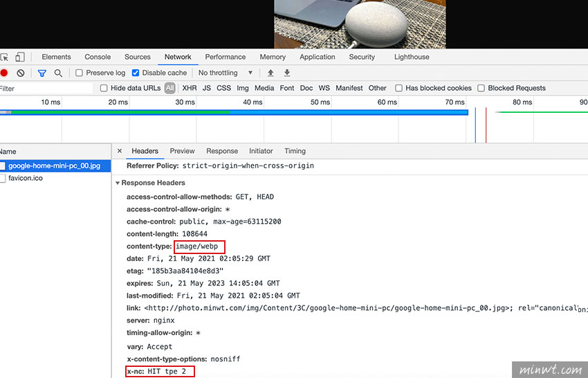Click the cache-control header value
This screenshot has width=588, height=378.
[230, 222]
